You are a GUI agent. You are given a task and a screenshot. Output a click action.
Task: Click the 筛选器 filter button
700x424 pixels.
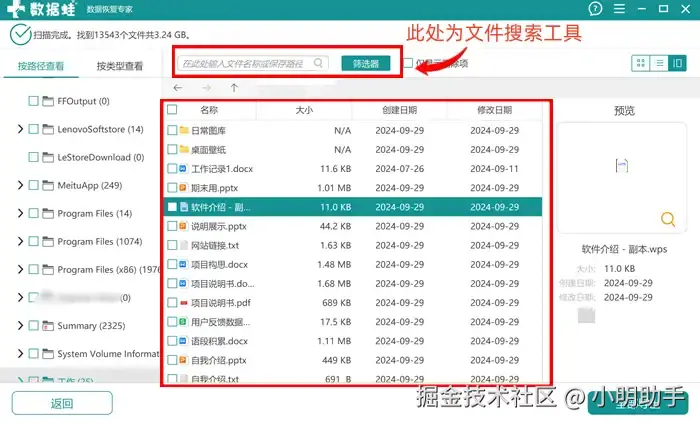click(x=366, y=63)
